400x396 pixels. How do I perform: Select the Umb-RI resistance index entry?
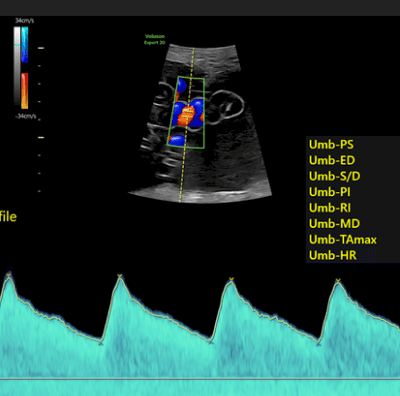[x=330, y=208]
